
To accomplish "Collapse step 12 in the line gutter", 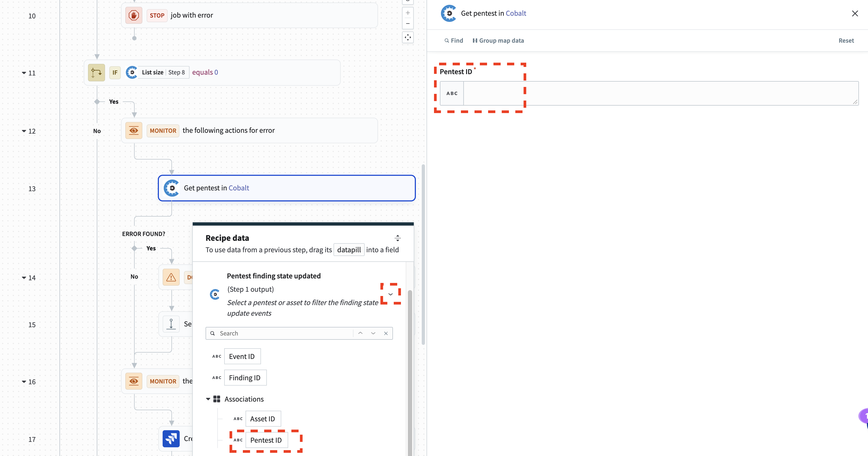I will (x=24, y=131).
